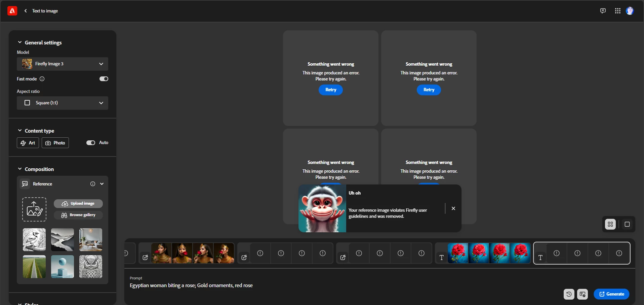This screenshot has width=644, height=305.
Task: Collapse the Composition section
Action: (20, 169)
